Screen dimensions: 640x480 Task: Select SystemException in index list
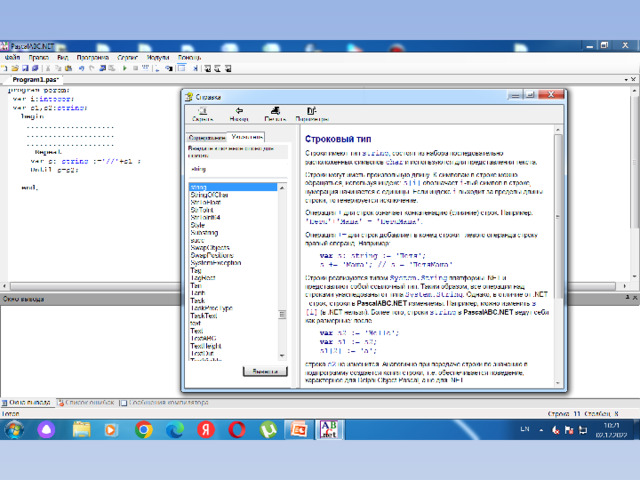tap(216, 263)
